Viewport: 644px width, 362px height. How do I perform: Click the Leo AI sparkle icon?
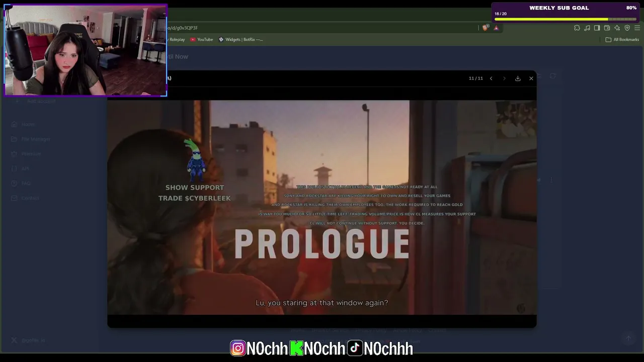tap(617, 28)
